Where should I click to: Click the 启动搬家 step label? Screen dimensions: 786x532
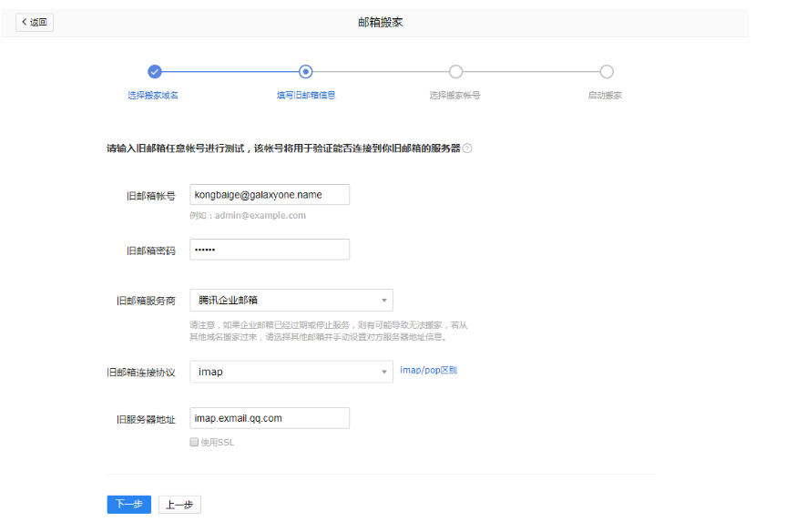[x=605, y=96]
